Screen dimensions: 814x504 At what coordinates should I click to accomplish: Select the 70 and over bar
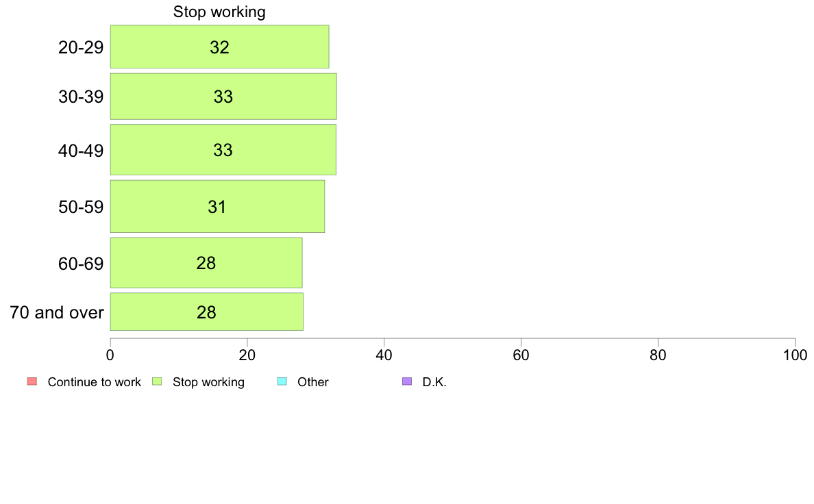(x=207, y=312)
